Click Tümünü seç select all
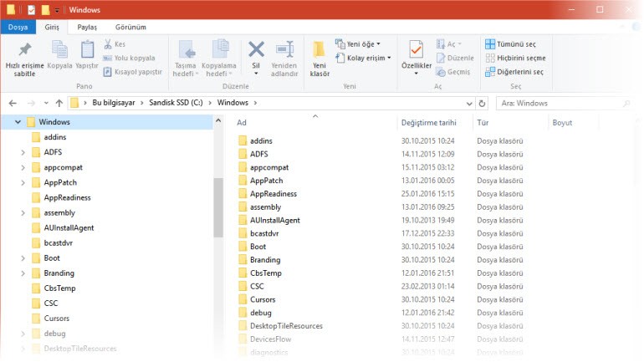The width and height of the screenshot is (644, 362). (510, 44)
